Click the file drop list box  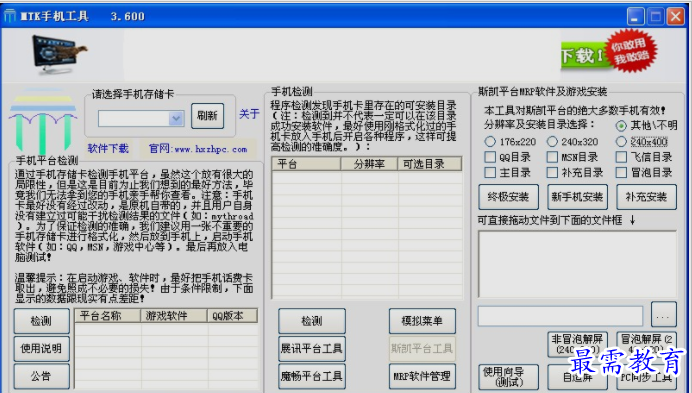point(577,264)
